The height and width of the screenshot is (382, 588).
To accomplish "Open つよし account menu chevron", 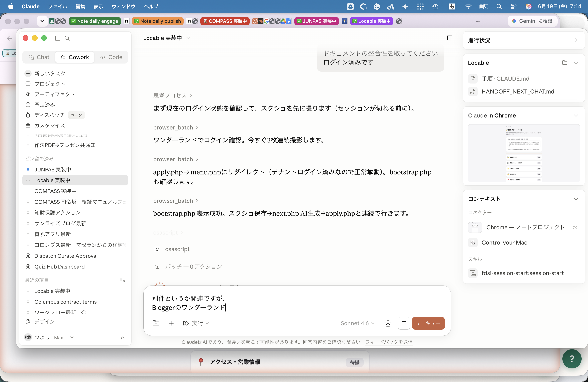I will 72,337.
